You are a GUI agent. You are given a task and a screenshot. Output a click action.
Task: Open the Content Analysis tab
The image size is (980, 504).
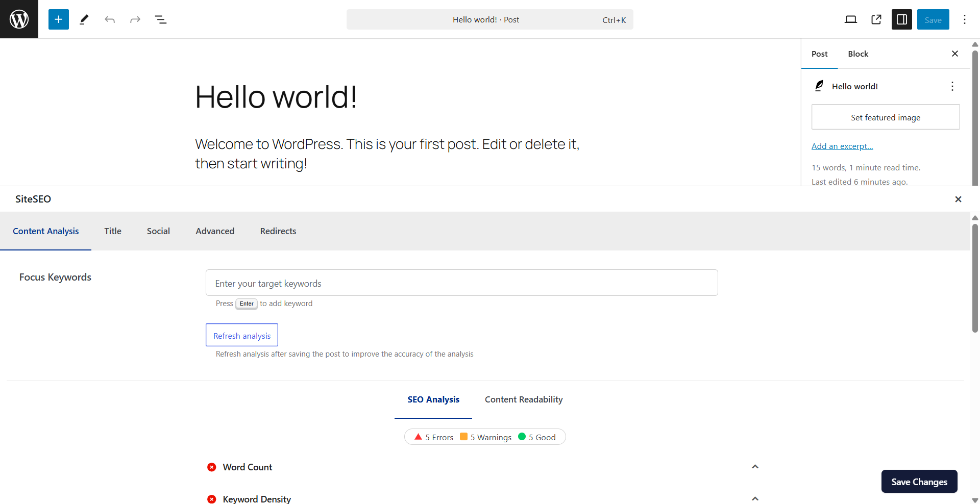coord(45,231)
